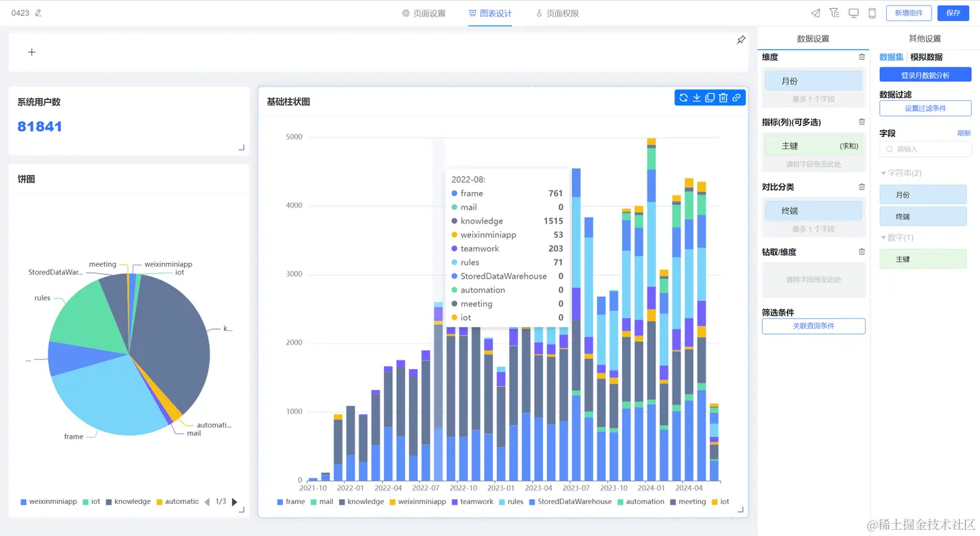Screen dimensions: 980x536
Task: Toggle meeting series in bar chart legend
Action: (x=687, y=502)
